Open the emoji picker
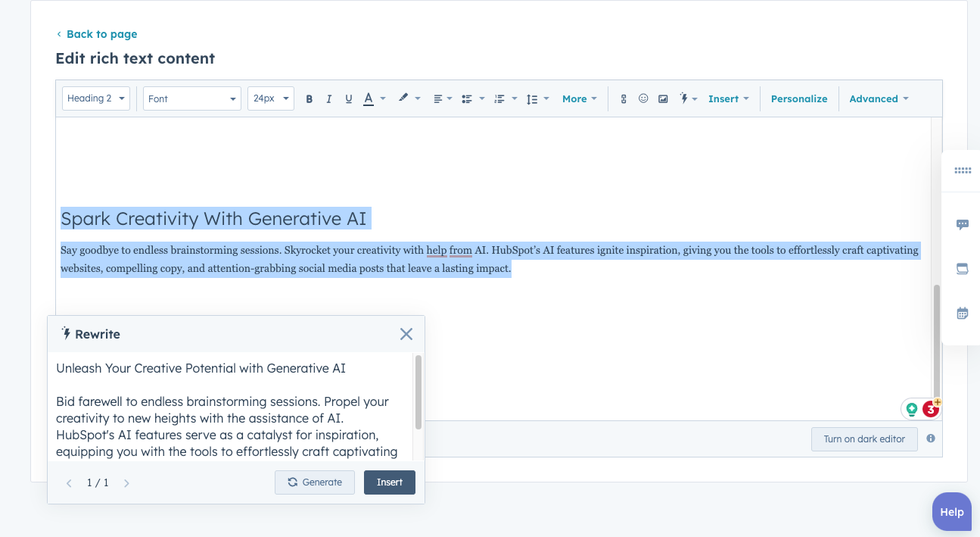The height and width of the screenshot is (537, 980). click(643, 98)
